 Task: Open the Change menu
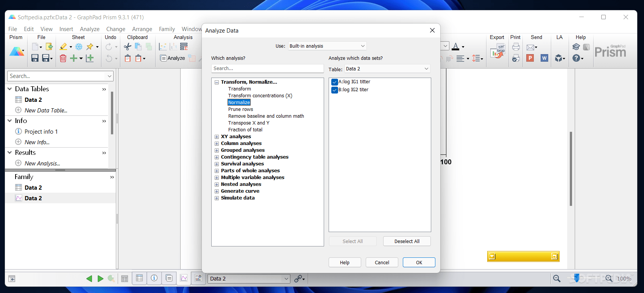coord(116,29)
